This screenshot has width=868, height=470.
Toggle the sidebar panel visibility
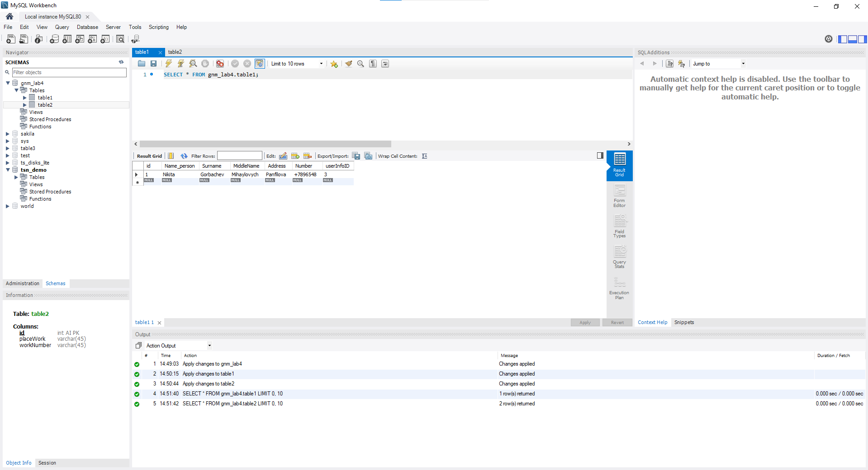pos(843,39)
